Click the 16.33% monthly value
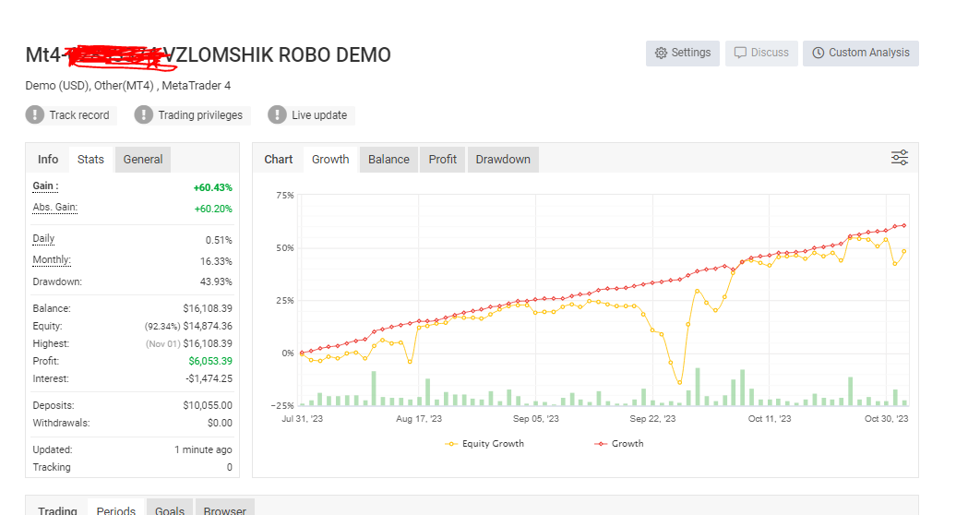The width and height of the screenshot is (980, 515). pos(216,261)
